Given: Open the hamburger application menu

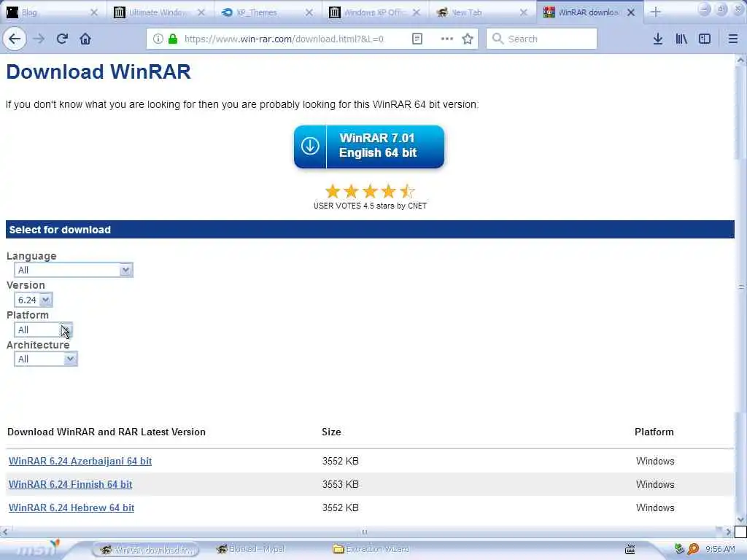Looking at the screenshot, I should pos(733,39).
